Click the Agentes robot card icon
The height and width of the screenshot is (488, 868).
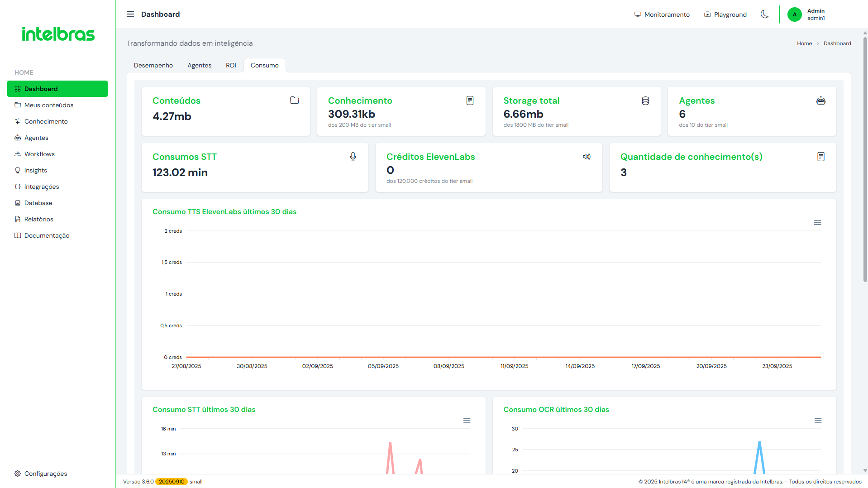tap(820, 100)
